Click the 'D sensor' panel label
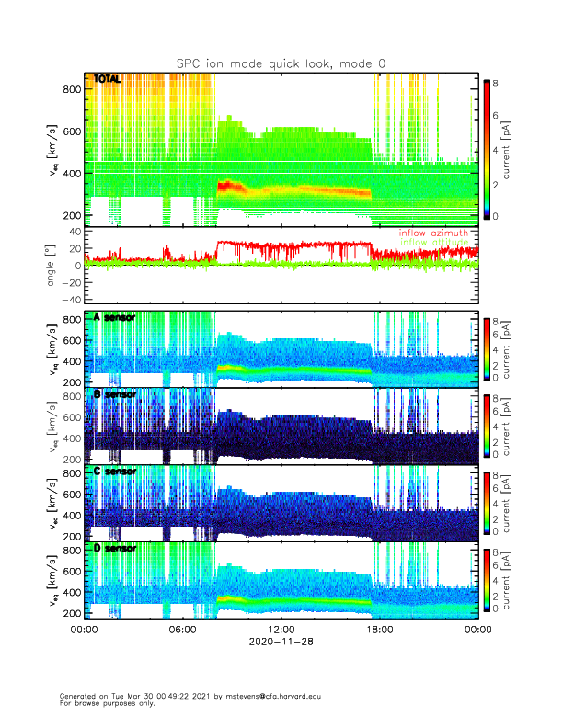Image resolution: width=563 pixels, height=728 pixels. tap(114, 549)
